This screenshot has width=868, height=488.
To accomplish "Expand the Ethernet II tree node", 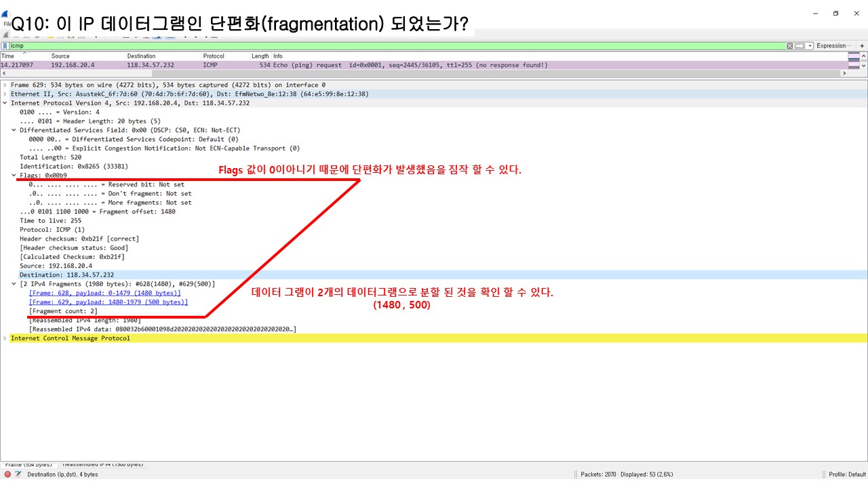I will 5,94.
